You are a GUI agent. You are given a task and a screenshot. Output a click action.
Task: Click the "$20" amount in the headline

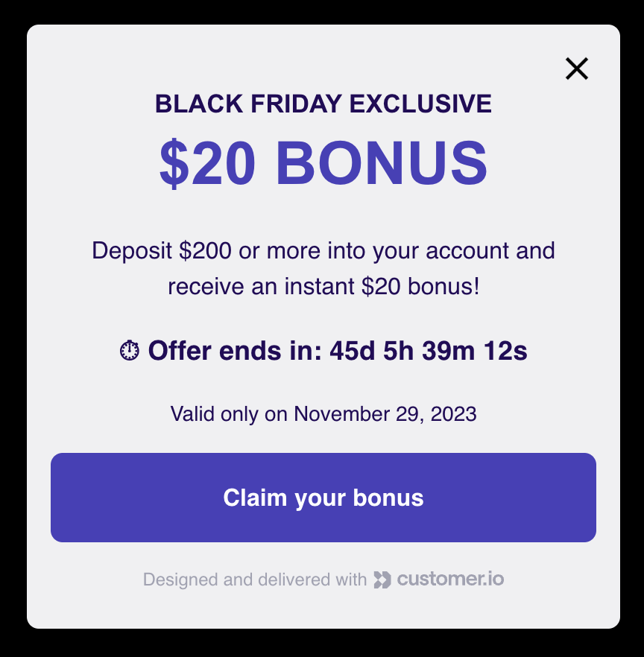208,163
